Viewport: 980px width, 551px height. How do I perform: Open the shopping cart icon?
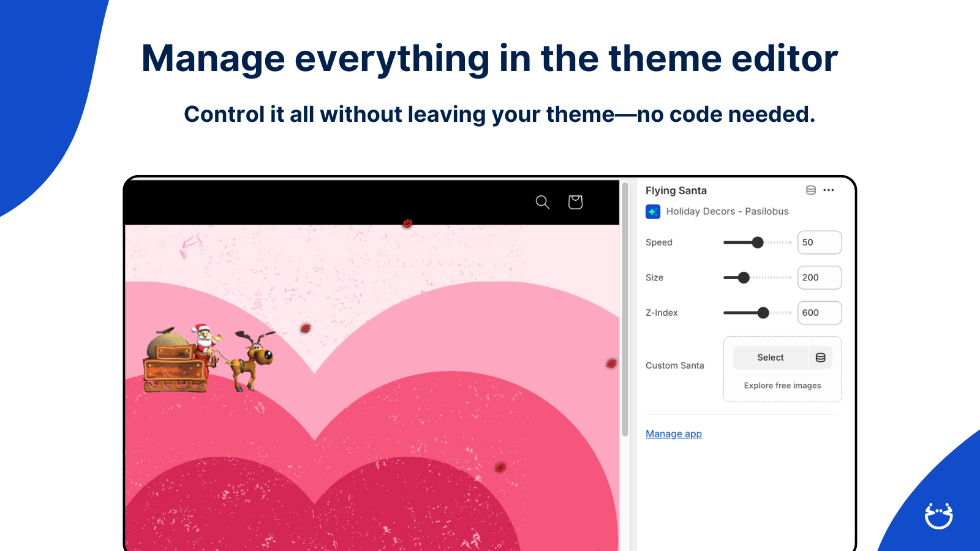point(575,202)
